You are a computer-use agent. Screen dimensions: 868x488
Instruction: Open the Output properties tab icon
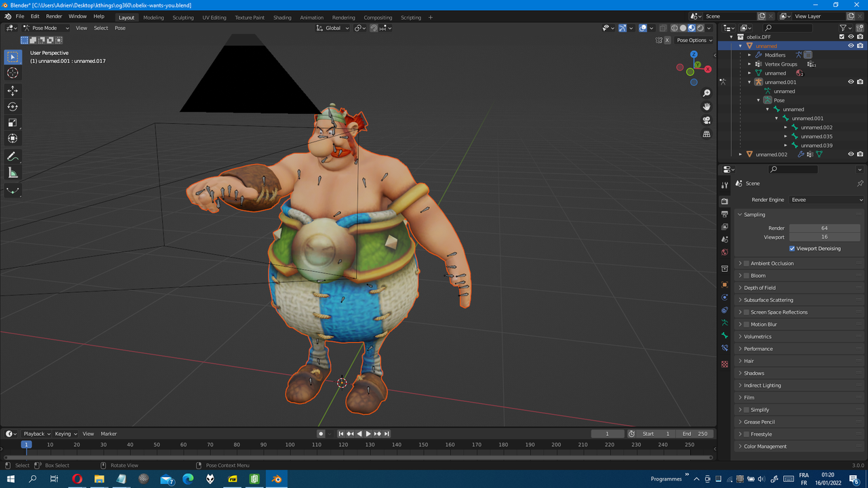(x=725, y=214)
